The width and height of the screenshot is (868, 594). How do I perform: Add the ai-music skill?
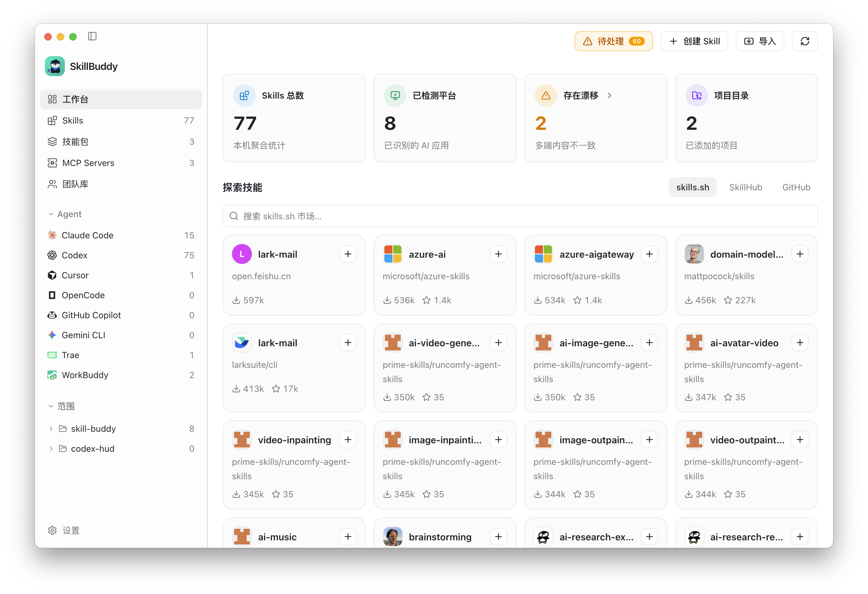click(x=348, y=537)
